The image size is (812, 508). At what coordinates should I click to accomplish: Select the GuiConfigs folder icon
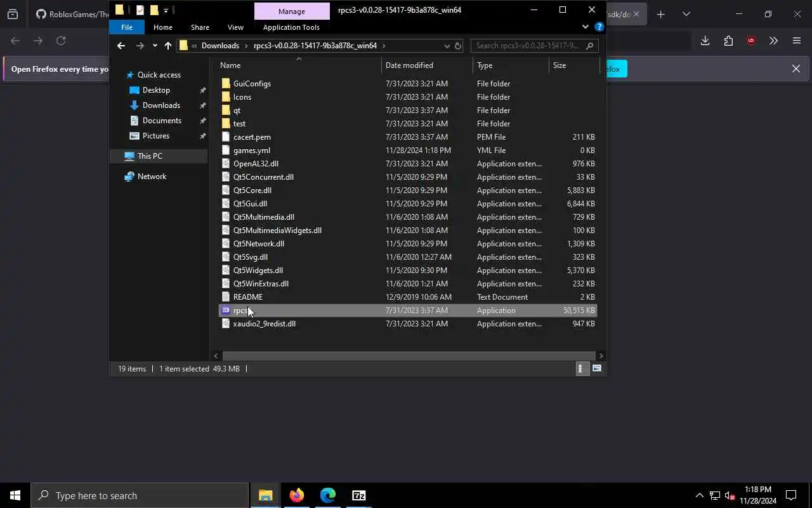tap(226, 84)
